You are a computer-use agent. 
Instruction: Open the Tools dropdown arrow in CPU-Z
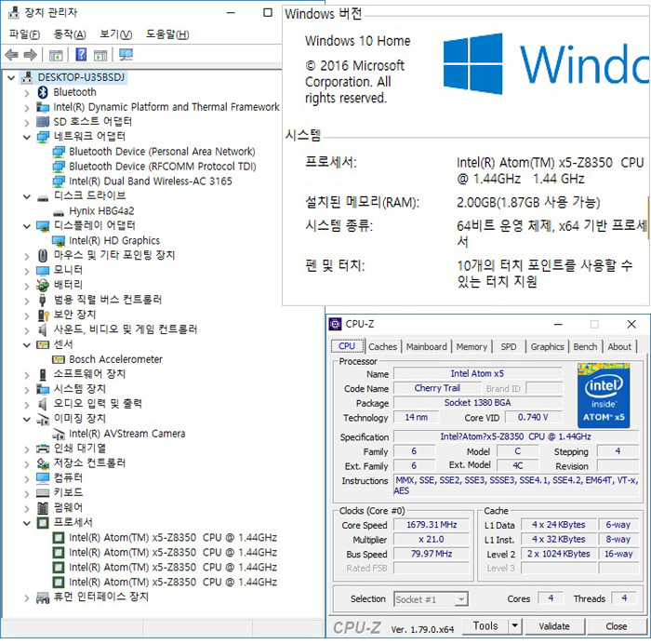click(x=514, y=626)
